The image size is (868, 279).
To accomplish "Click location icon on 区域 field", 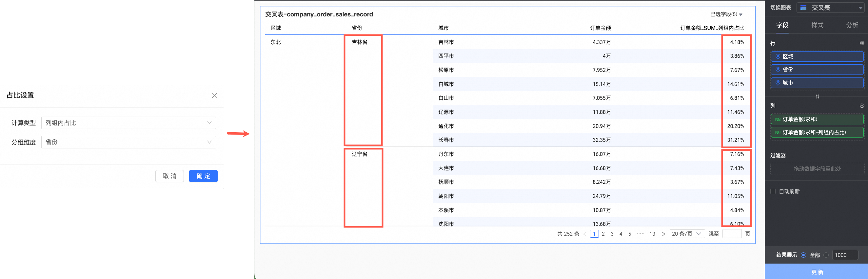I will [778, 57].
